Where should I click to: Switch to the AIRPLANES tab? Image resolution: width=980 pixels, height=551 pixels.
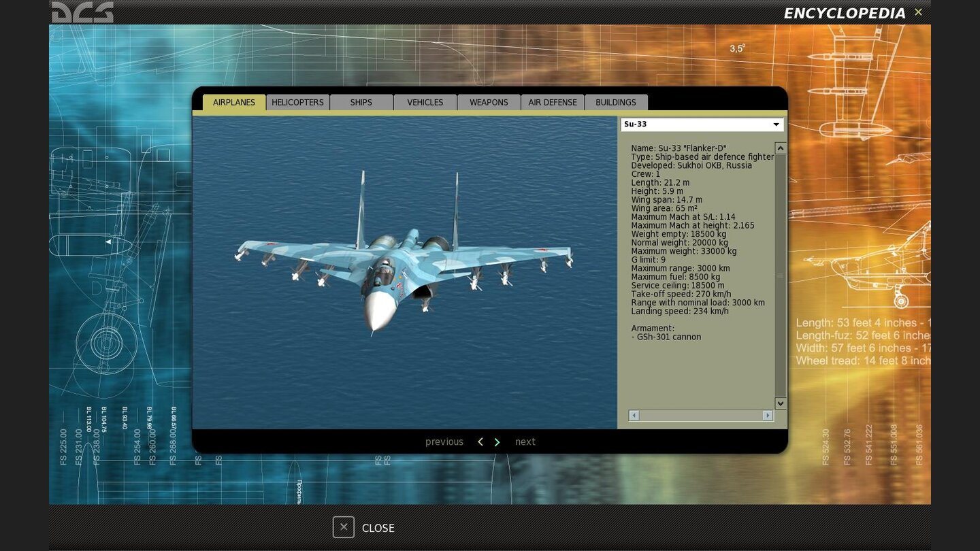[234, 102]
